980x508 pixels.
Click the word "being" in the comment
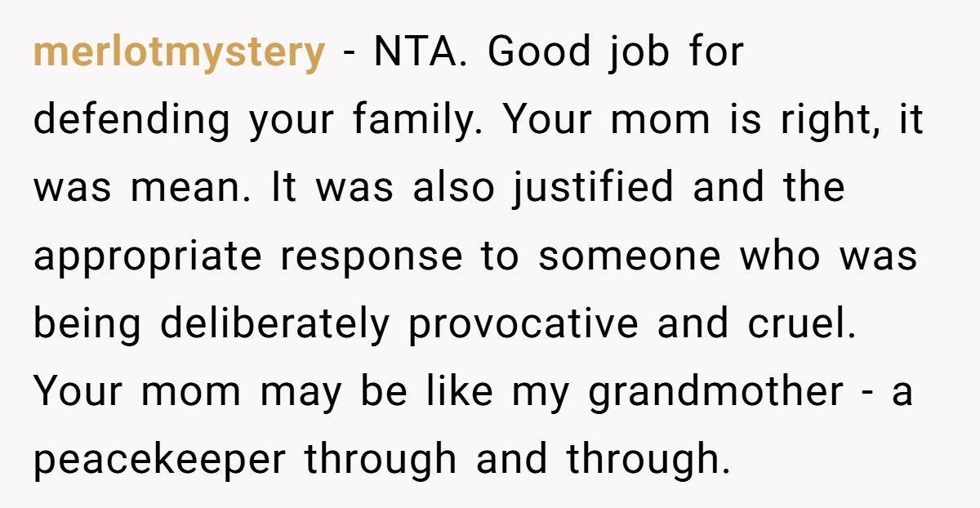86,324
